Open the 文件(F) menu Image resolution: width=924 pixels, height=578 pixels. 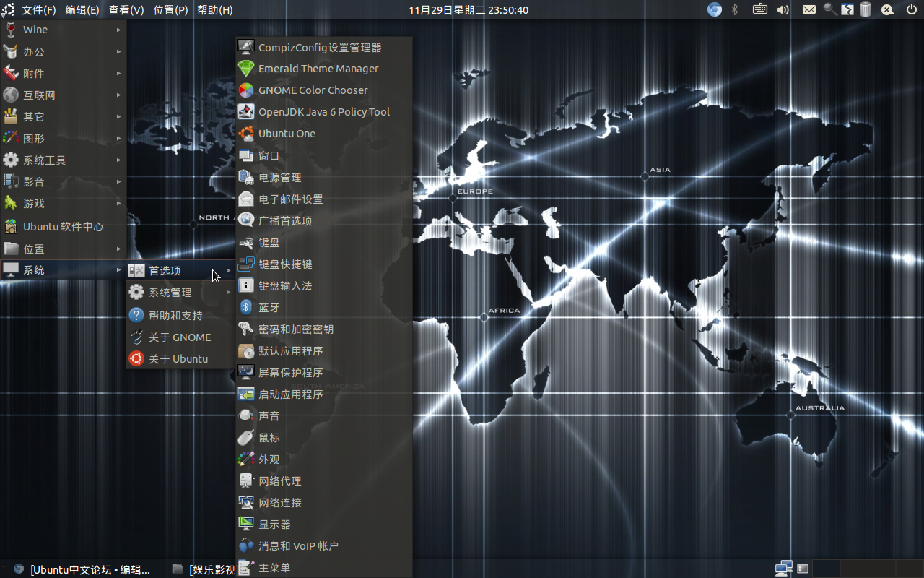point(39,10)
